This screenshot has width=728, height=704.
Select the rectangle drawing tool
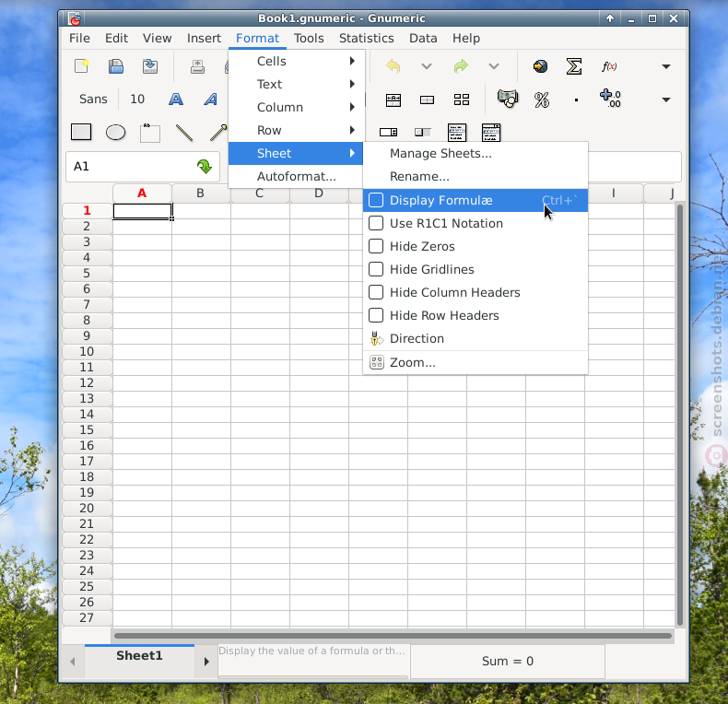coord(81,132)
